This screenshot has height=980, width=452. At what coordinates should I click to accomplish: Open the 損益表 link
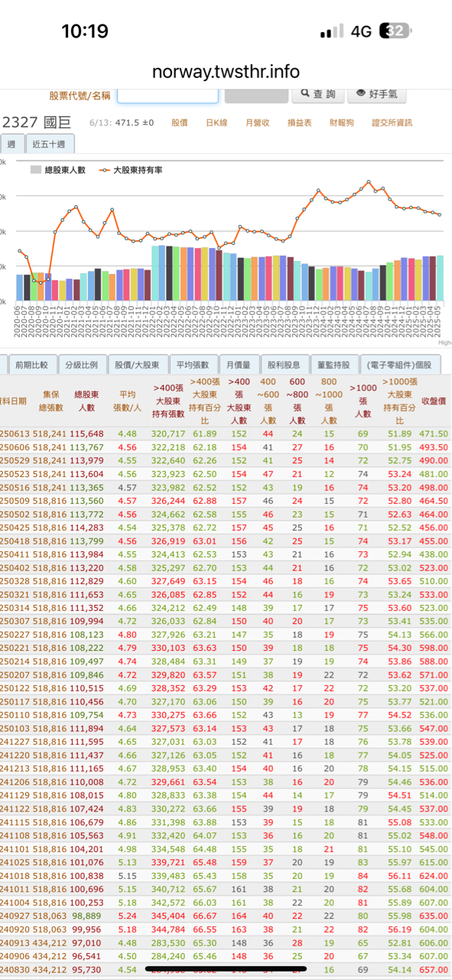coord(299,122)
